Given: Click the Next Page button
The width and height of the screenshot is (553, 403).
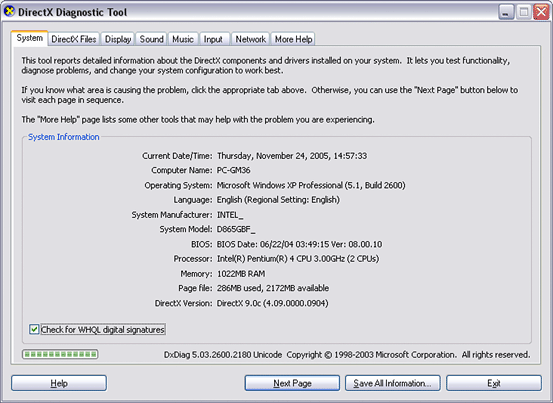Looking at the screenshot, I should [292, 383].
